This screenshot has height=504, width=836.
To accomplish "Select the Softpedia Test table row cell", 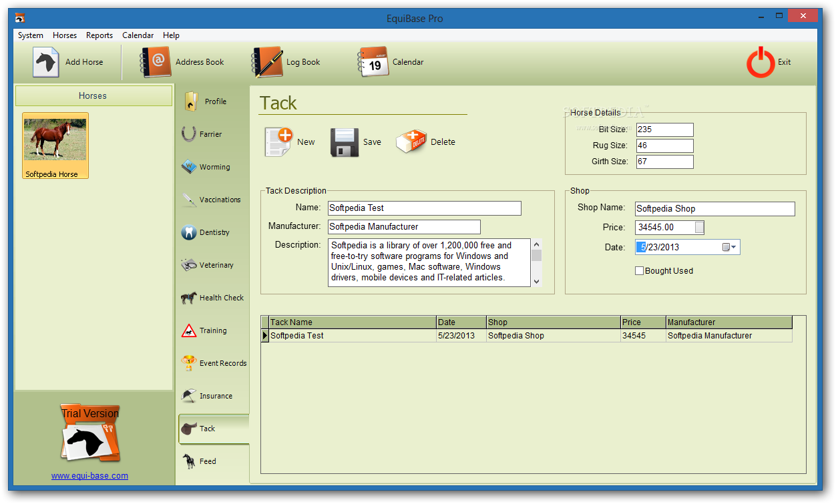I will click(352, 336).
